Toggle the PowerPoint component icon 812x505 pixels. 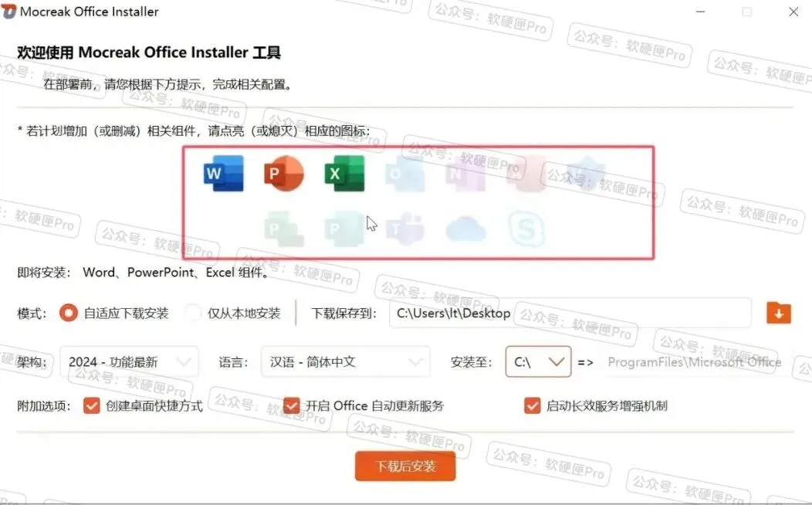(x=284, y=173)
